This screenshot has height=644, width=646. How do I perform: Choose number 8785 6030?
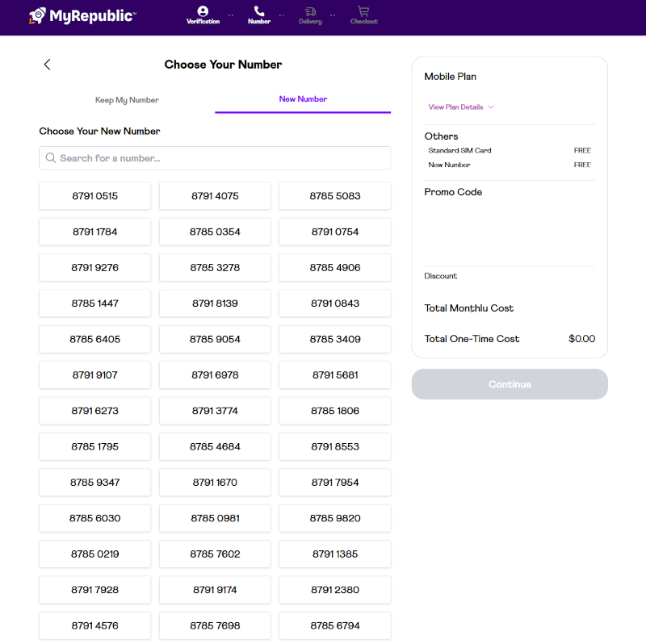point(95,518)
